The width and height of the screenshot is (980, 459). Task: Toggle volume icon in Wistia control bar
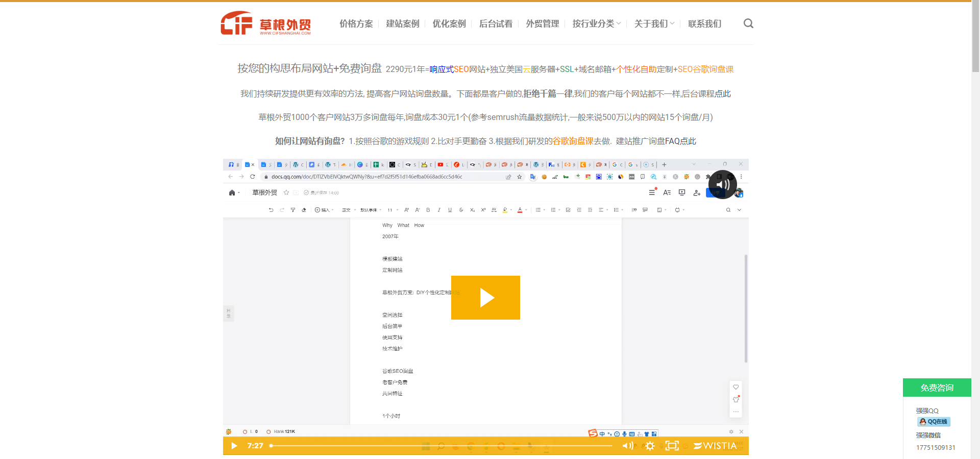click(627, 446)
